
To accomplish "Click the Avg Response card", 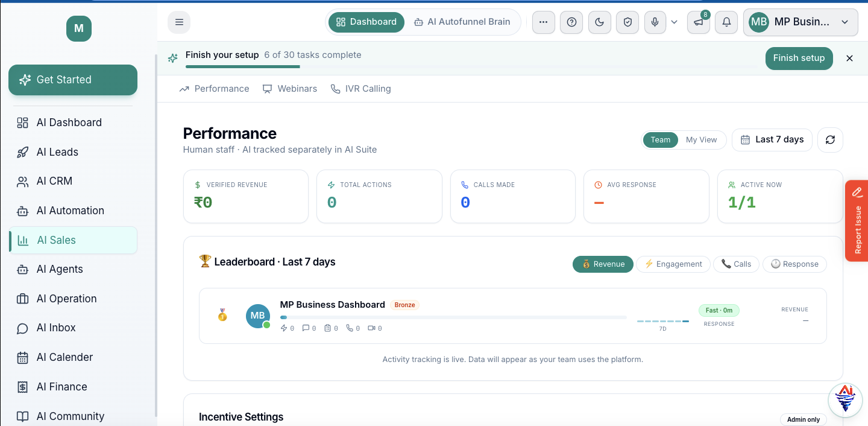I will click(646, 197).
